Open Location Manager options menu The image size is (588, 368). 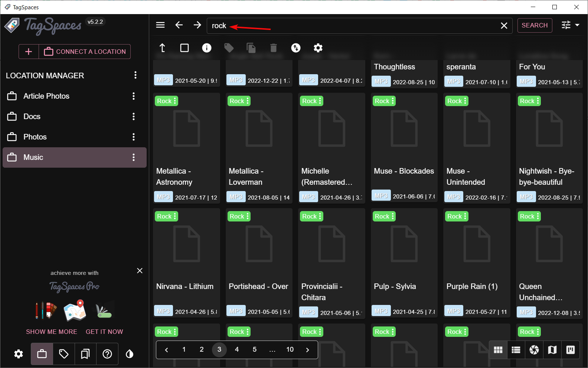[x=135, y=75]
